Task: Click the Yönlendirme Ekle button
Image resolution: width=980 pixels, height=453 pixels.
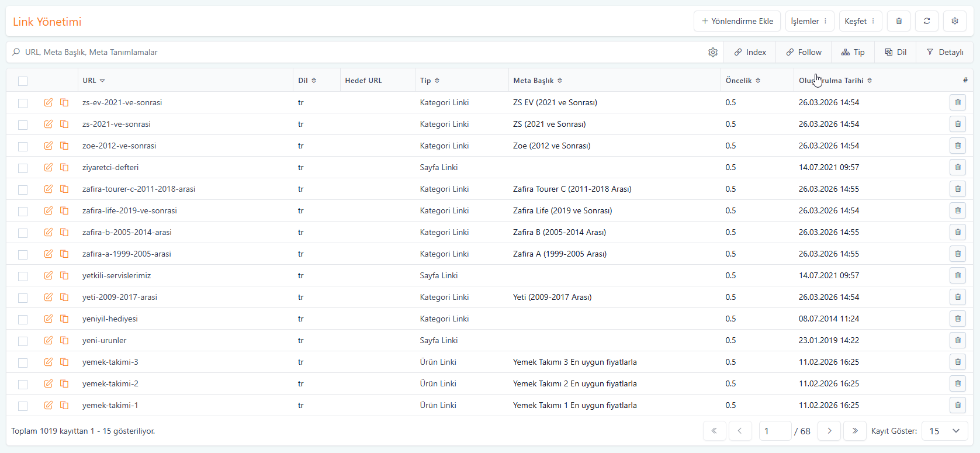Action: (x=737, y=21)
